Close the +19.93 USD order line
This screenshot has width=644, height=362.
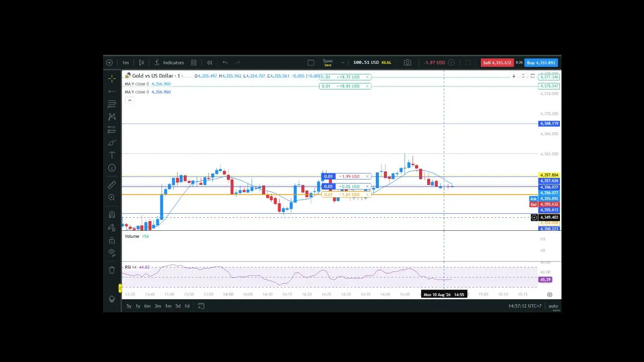368,86
